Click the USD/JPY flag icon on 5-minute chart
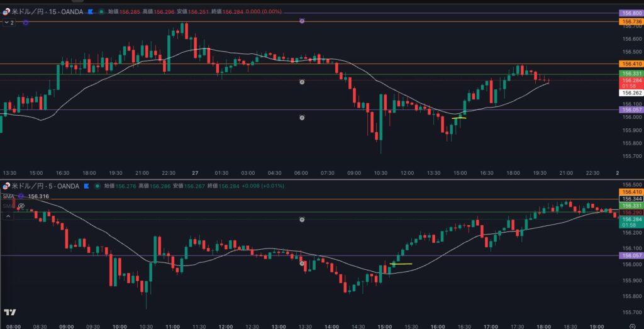Viewport: 644px width, 329px height. (x=6, y=186)
